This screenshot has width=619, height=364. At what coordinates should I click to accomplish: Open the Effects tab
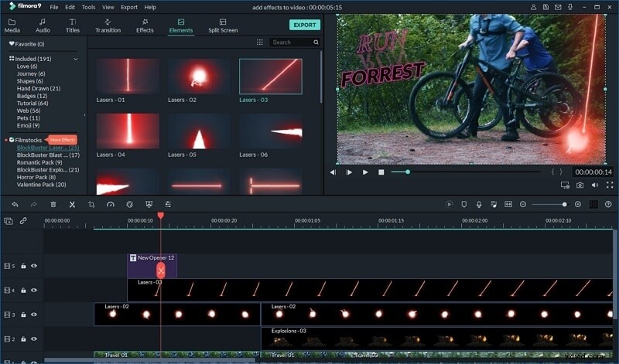coord(145,26)
